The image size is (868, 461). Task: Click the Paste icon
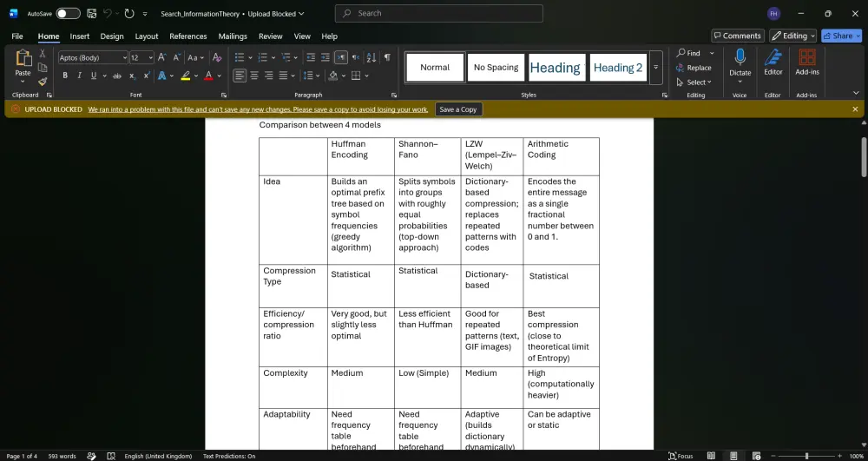[x=23, y=58]
